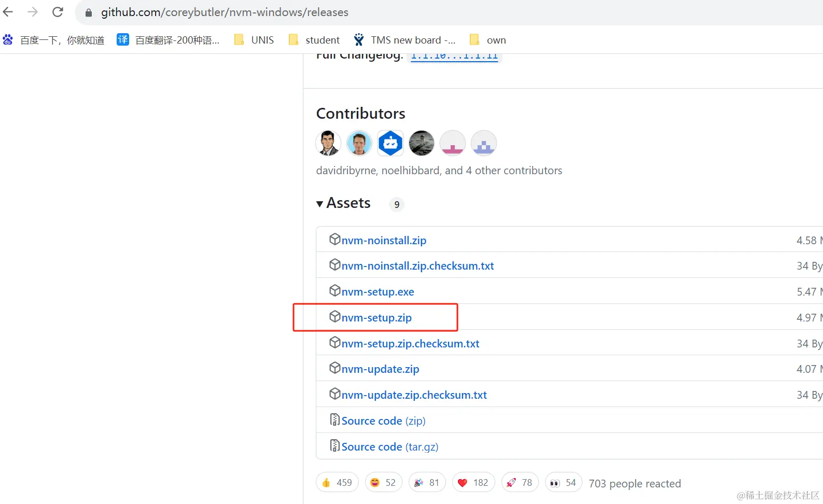This screenshot has width=823, height=504.
Task: Click package icon beside nvm-noinstall.zip.checksum.txt
Action: (335, 264)
